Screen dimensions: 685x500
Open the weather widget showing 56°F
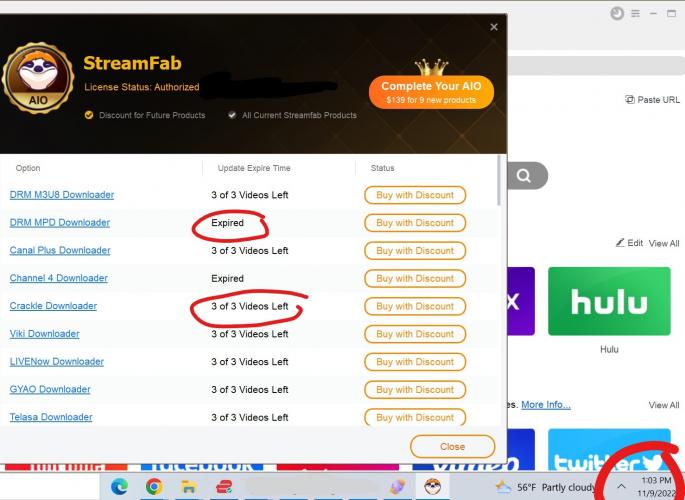tap(546, 487)
